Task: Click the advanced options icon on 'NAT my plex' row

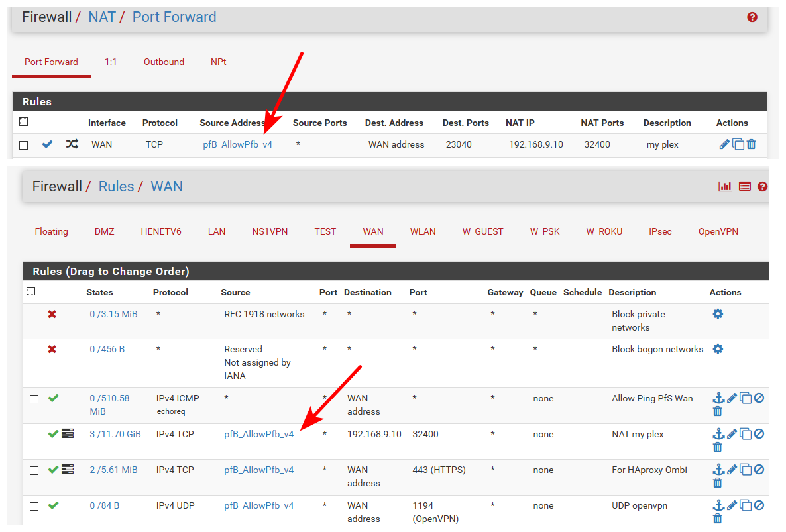Action: 68,434
